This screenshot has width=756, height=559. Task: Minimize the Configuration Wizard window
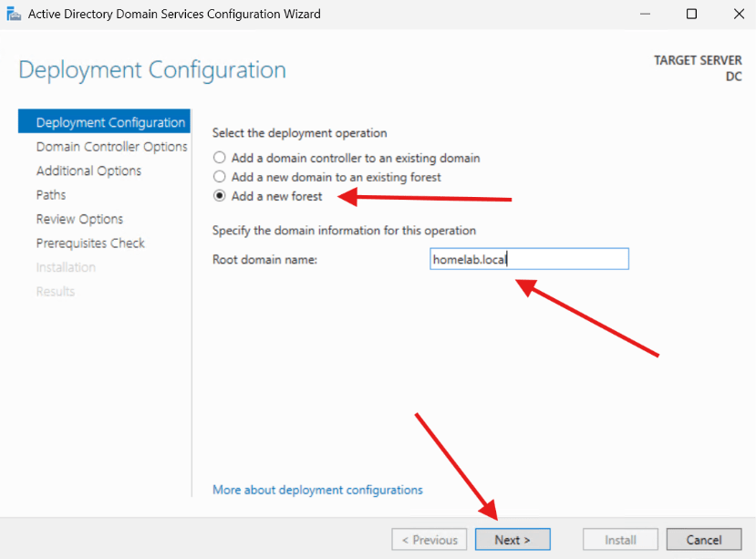645,14
